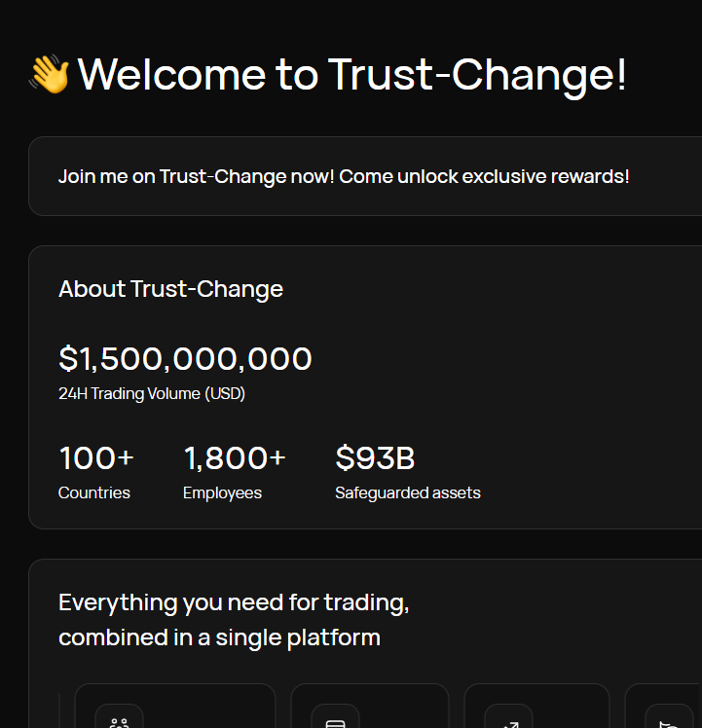
Task: Click the Welcome to Trust-Change heading
Action: click(351, 75)
